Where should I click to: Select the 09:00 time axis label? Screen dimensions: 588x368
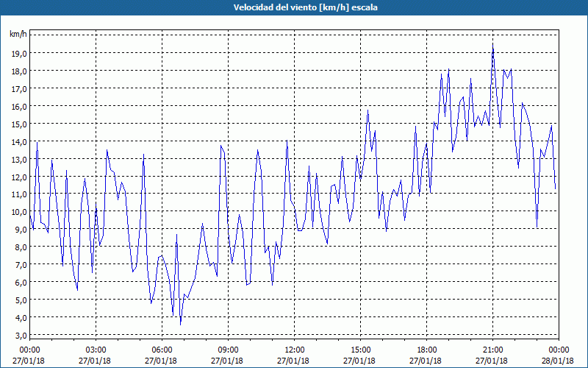(x=228, y=350)
